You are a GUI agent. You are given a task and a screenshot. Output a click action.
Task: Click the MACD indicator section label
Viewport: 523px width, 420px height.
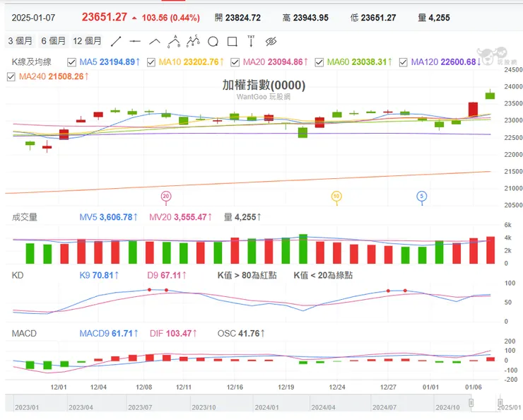24,333
